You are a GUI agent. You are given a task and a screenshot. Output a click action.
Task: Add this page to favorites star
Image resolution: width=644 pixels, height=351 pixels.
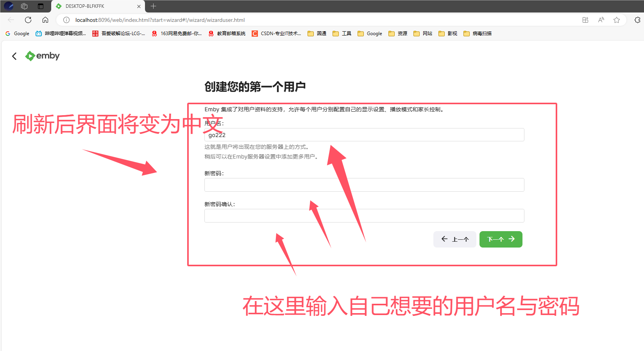(617, 20)
